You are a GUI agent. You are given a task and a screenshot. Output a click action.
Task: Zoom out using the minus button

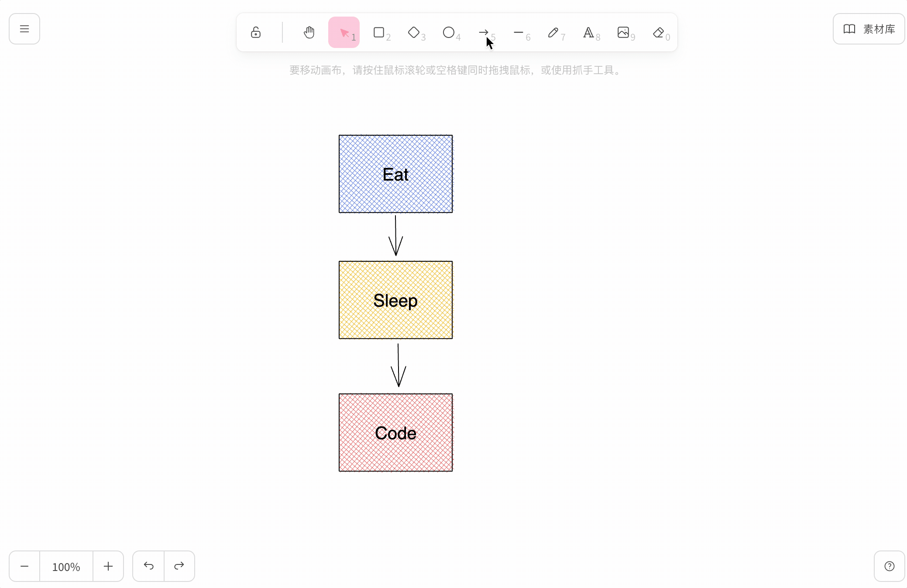click(x=24, y=566)
